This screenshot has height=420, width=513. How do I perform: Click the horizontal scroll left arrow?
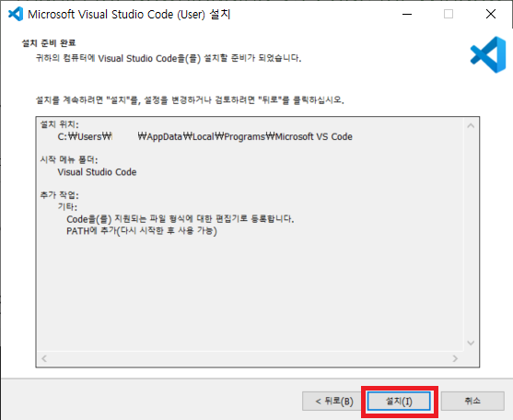[44, 358]
